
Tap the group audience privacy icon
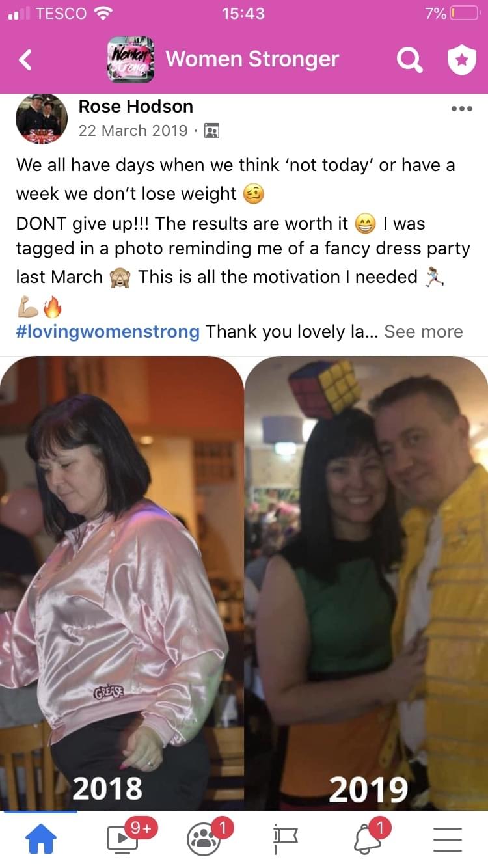pos(211,131)
